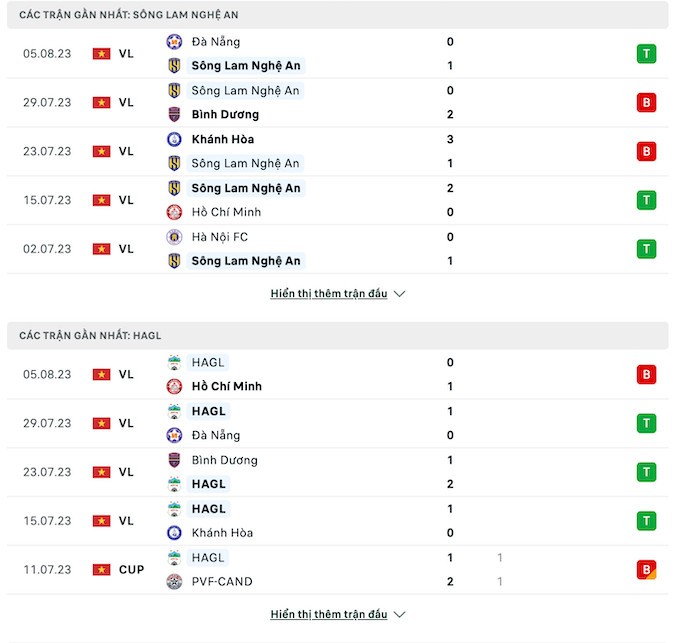Expand more Sông Lam Nghệ An matches chevron
The width and height of the screenshot is (680, 643).
pos(400,294)
